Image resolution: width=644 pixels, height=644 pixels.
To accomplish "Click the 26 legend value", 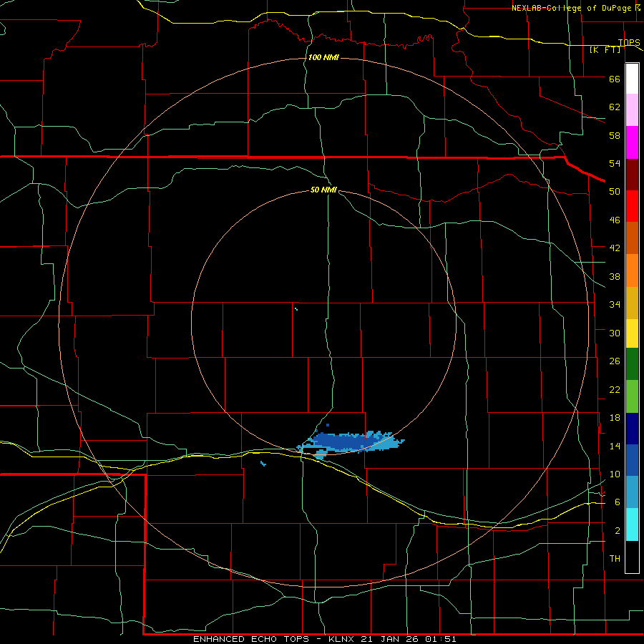I will click(615, 361).
